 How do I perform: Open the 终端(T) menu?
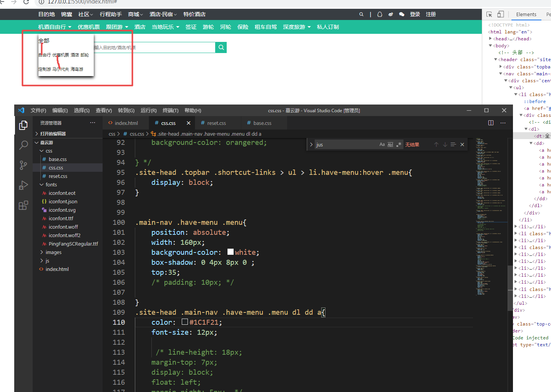pos(171,110)
